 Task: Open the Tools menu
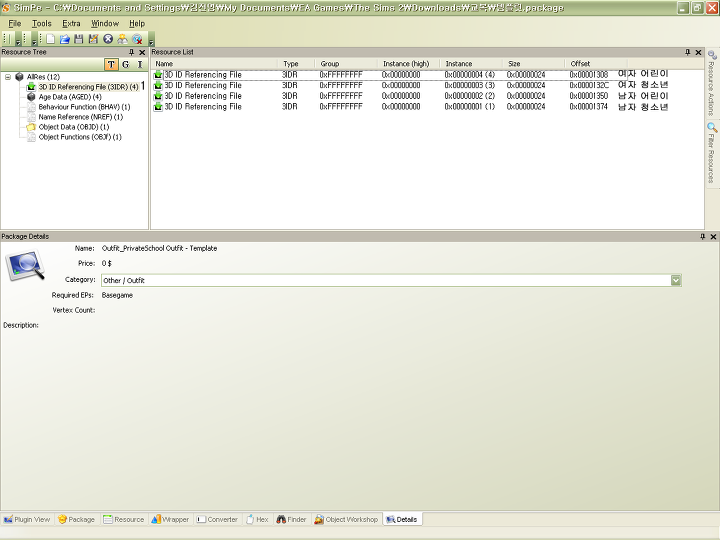pos(42,23)
